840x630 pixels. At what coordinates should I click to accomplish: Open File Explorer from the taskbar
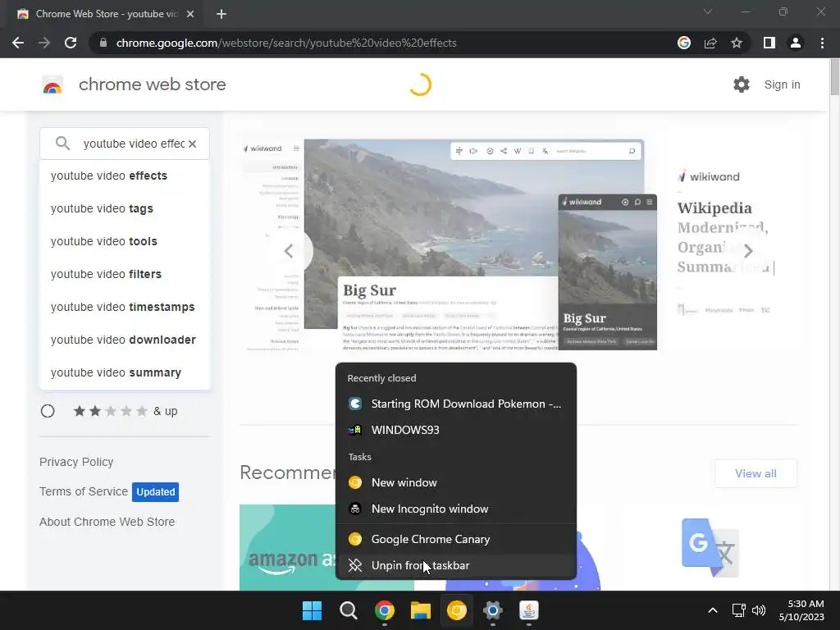pos(421,610)
